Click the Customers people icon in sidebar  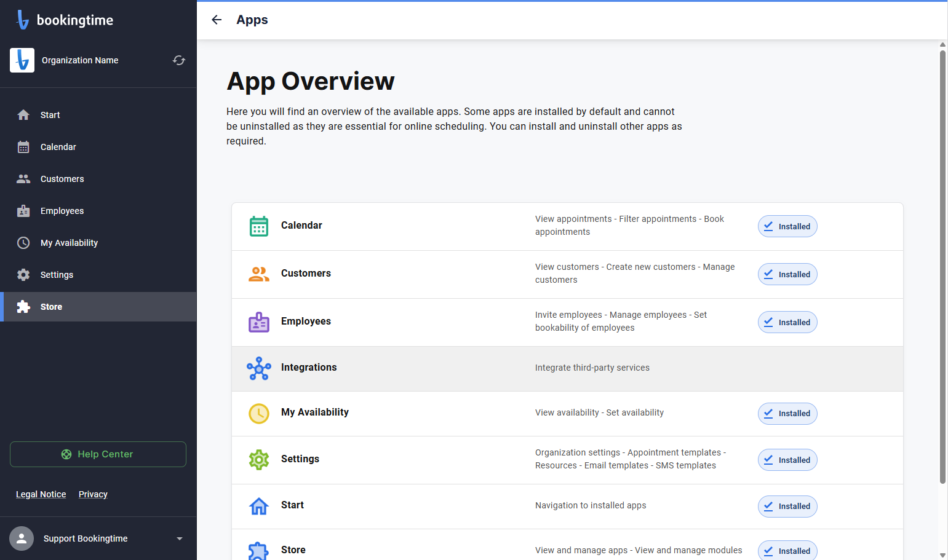[x=23, y=179]
